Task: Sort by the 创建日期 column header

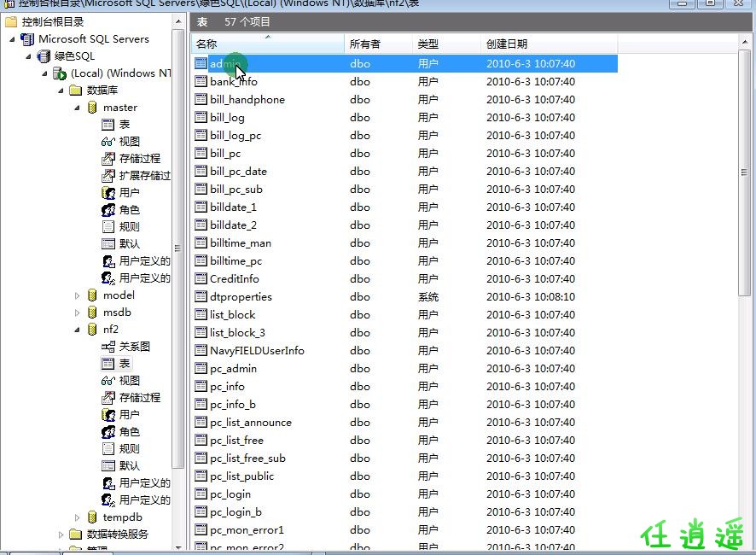Action: point(550,44)
